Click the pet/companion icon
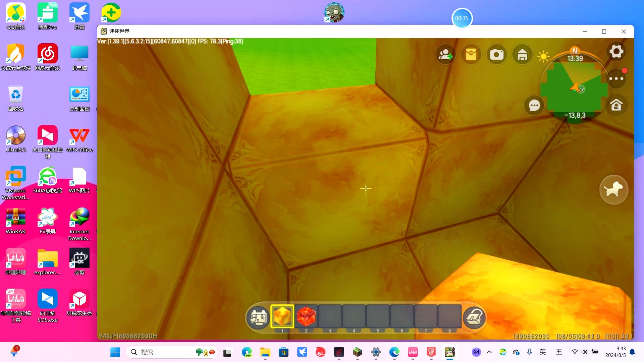This screenshot has width=644, height=362. pos(614,189)
